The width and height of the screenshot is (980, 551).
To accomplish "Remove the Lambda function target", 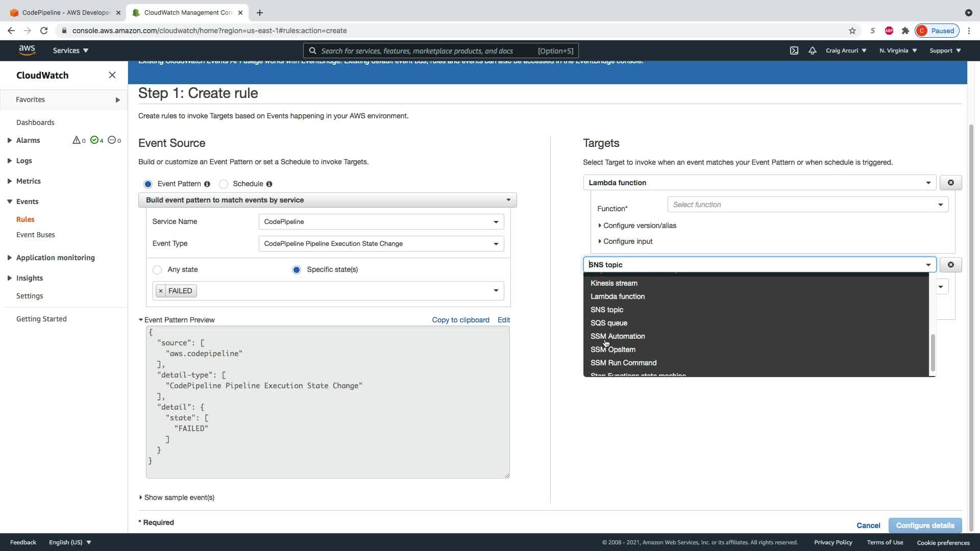I will [950, 183].
